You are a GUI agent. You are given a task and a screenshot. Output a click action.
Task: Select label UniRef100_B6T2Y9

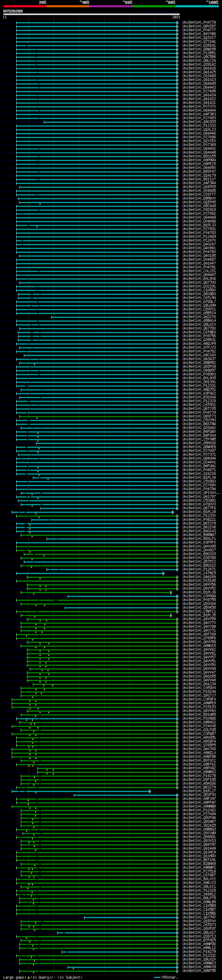199,523
